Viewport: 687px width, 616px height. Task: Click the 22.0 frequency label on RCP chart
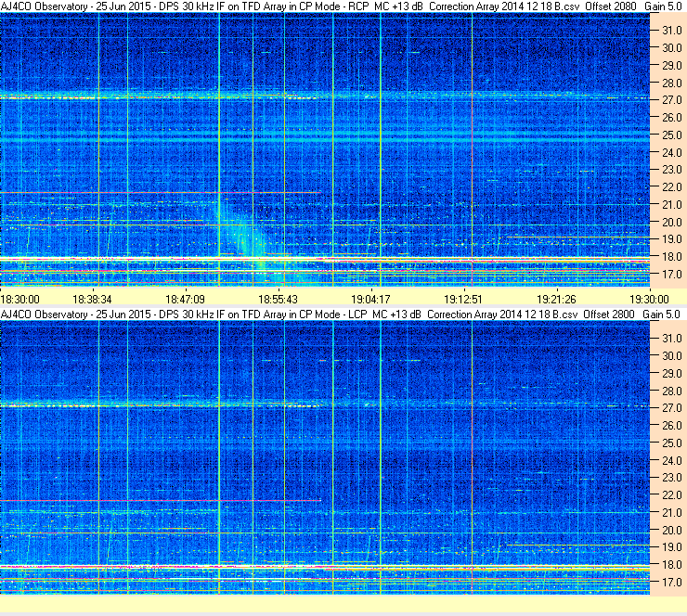[671, 187]
